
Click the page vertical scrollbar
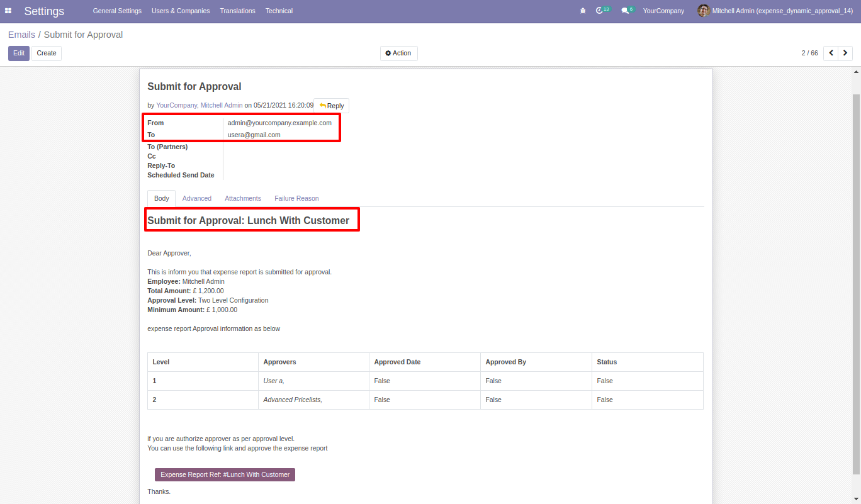[x=856, y=283]
